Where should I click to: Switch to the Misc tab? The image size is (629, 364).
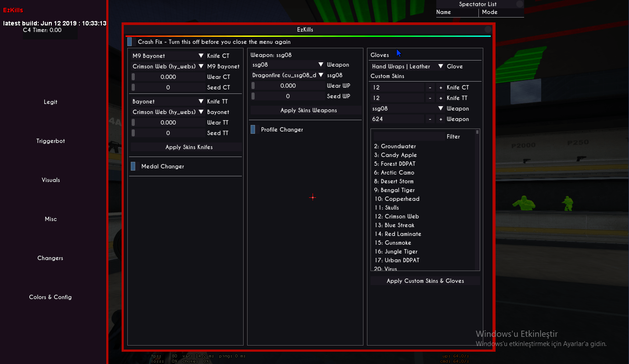click(50, 219)
